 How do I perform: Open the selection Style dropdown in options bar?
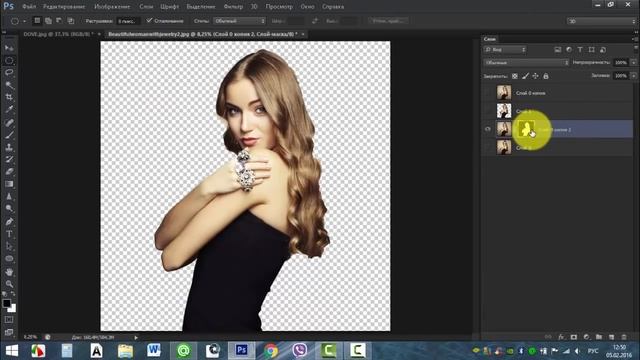[x=240, y=20]
